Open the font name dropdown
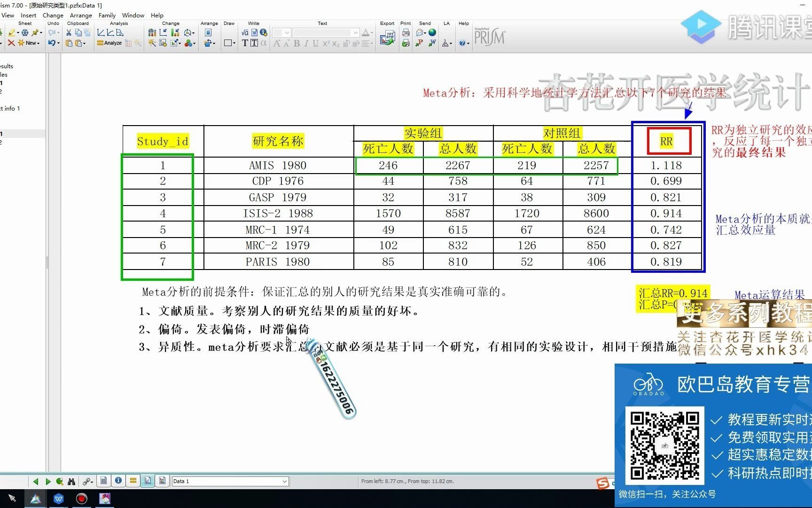 [356, 32]
